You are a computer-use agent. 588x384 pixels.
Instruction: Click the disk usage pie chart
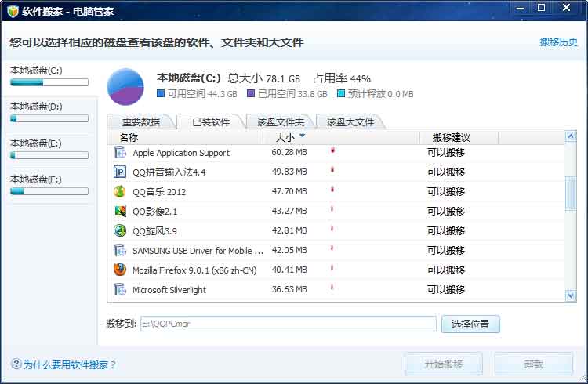[125, 86]
